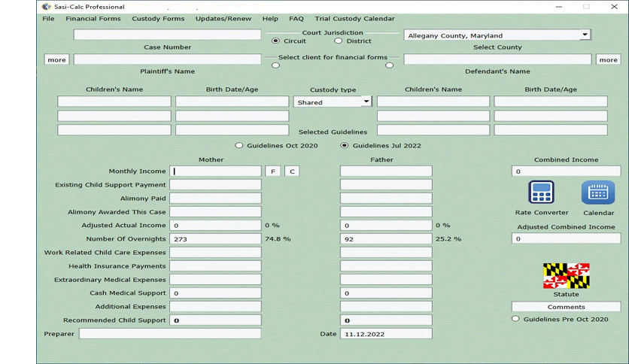Click the Adjusted Combined Income field
The height and width of the screenshot is (364, 629).
tap(566, 238)
